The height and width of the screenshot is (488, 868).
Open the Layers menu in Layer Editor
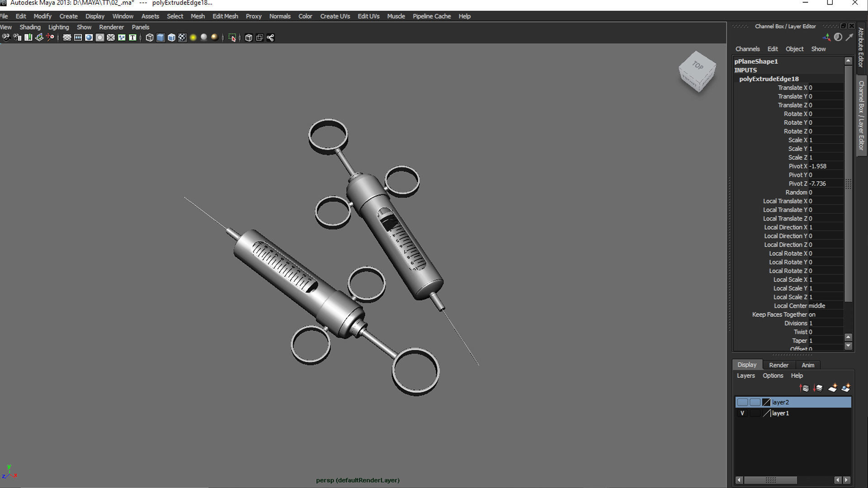pos(745,375)
